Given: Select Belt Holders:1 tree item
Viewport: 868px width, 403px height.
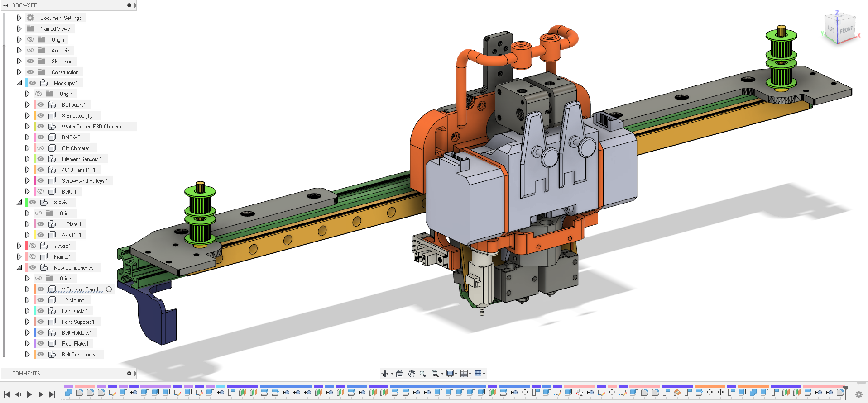Looking at the screenshot, I should (77, 333).
